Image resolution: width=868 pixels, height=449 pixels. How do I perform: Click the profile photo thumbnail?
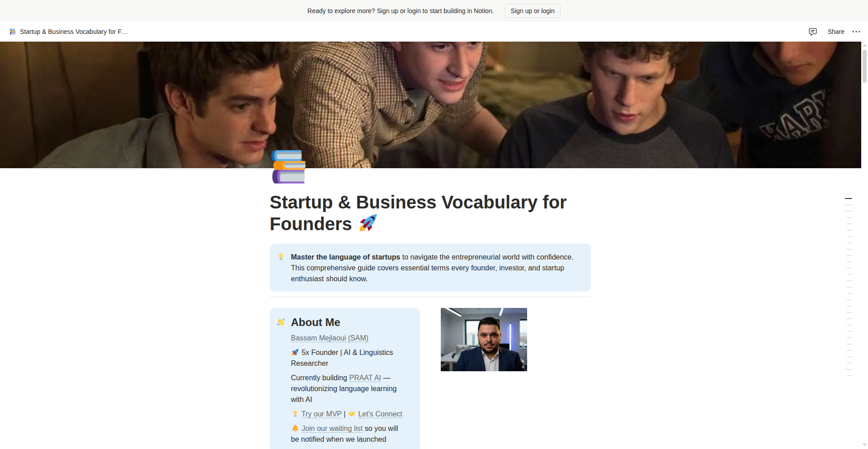tap(484, 340)
